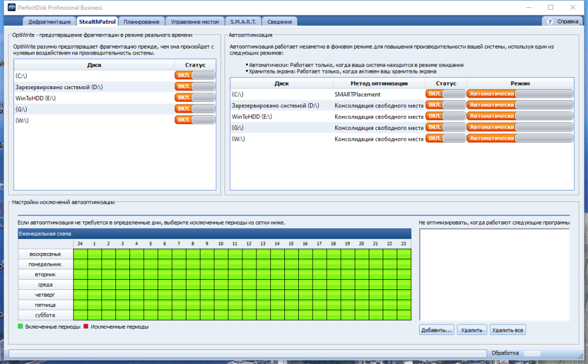Open the Справка help menu
This screenshot has height=364, width=588.
pyautogui.click(x=567, y=21)
